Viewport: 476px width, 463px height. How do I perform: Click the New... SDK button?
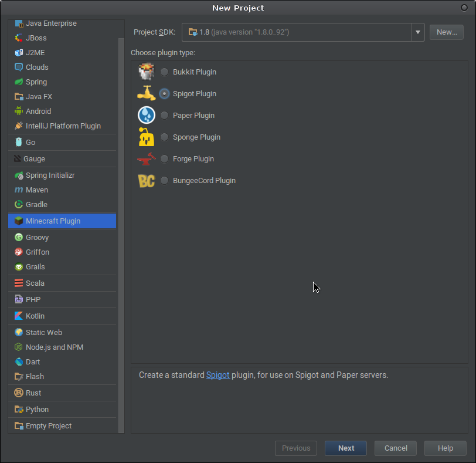[x=446, y=32]
